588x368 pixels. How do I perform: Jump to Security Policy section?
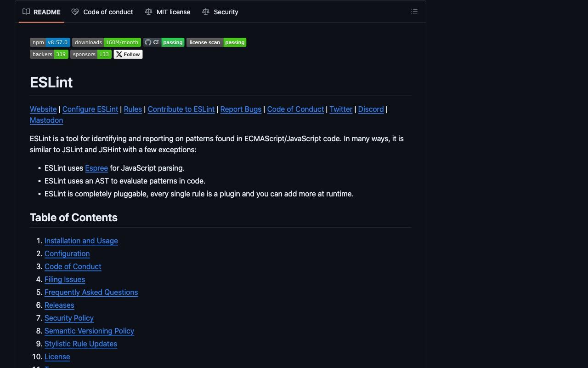(69, 318)
